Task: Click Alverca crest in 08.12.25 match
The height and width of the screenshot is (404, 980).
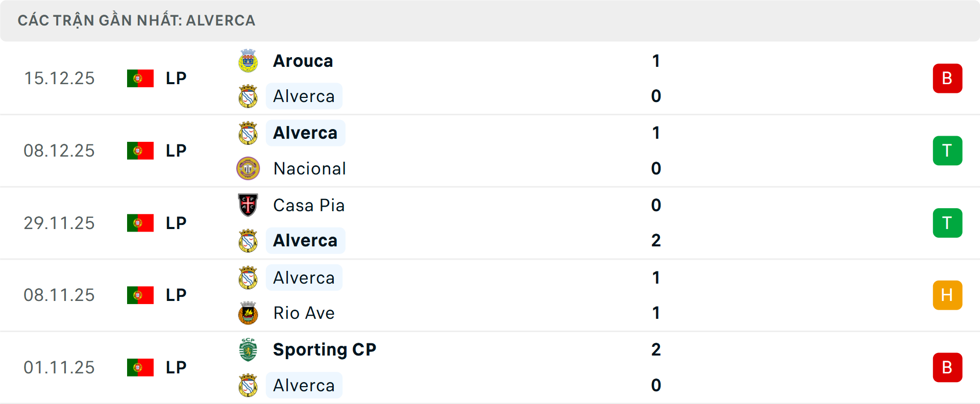Action: 248,133
